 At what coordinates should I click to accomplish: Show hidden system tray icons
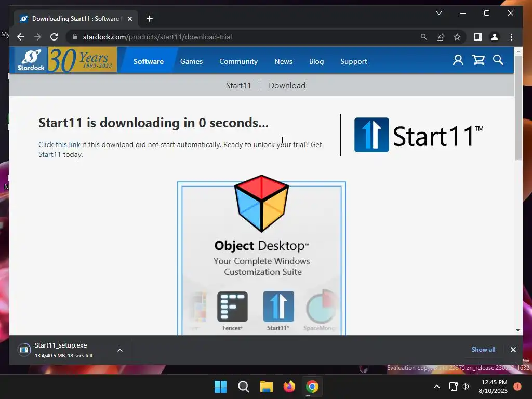pos(437,387)
